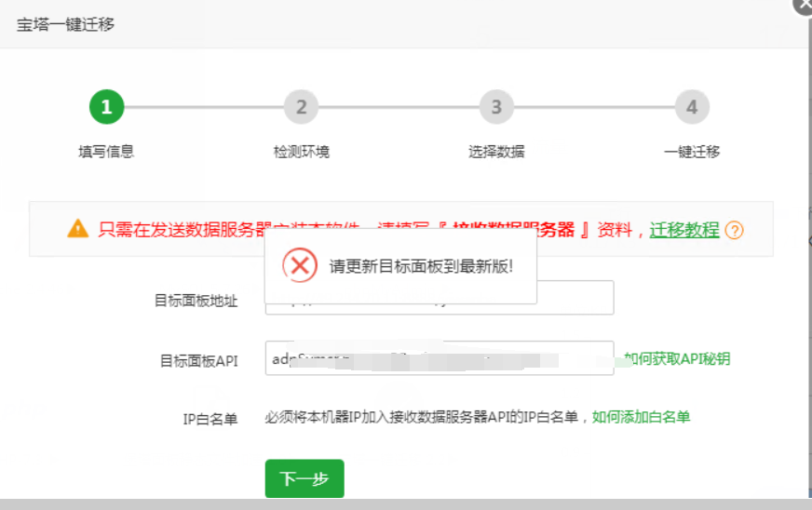Click the green step 1 circle
Screen dimensions: 812x510
coord(107,107)
